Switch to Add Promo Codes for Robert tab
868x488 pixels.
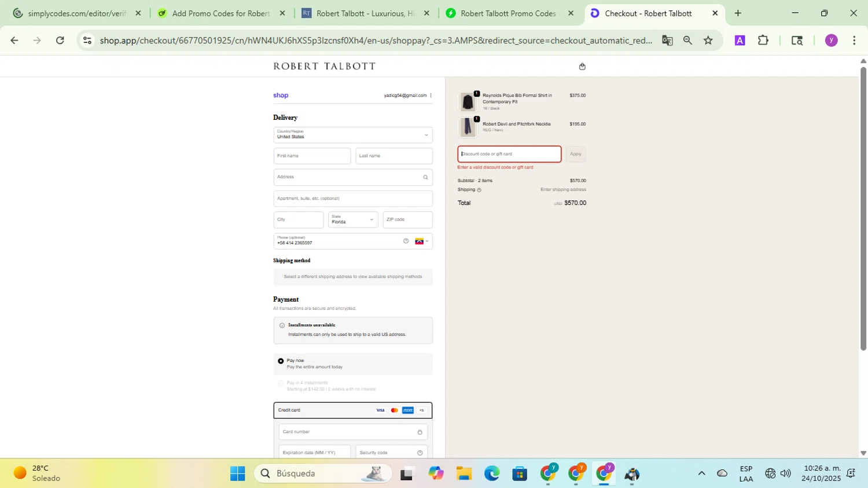tap(220, 13)
